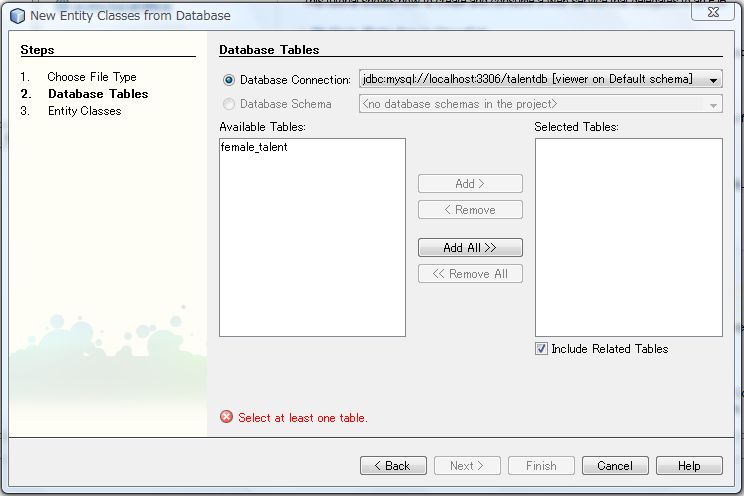This screenshot has height=496, width=744.
Task: Select the Database Connection radio button
Action: click(x=229, y=80)
